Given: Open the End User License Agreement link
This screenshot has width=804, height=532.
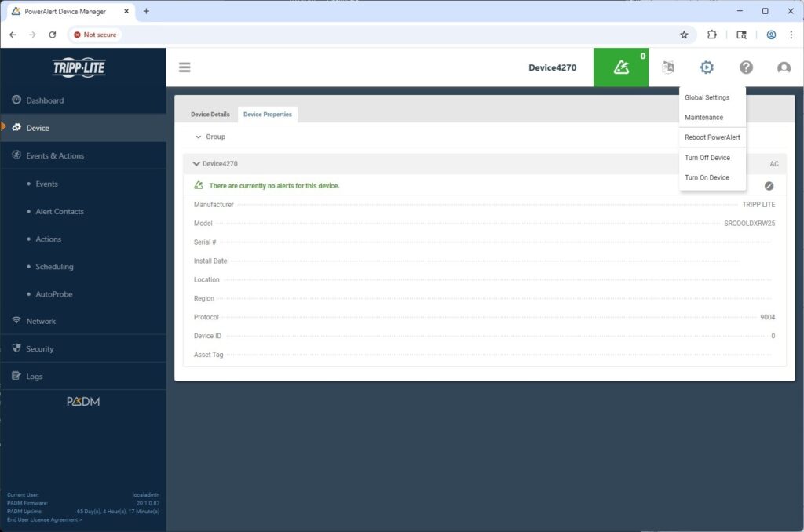Looking at the screenshot, I should coord(44,519).
